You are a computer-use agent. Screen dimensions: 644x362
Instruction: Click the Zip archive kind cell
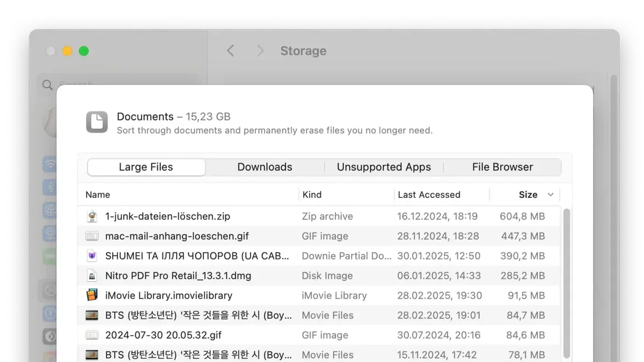click(x=327, y=217)
